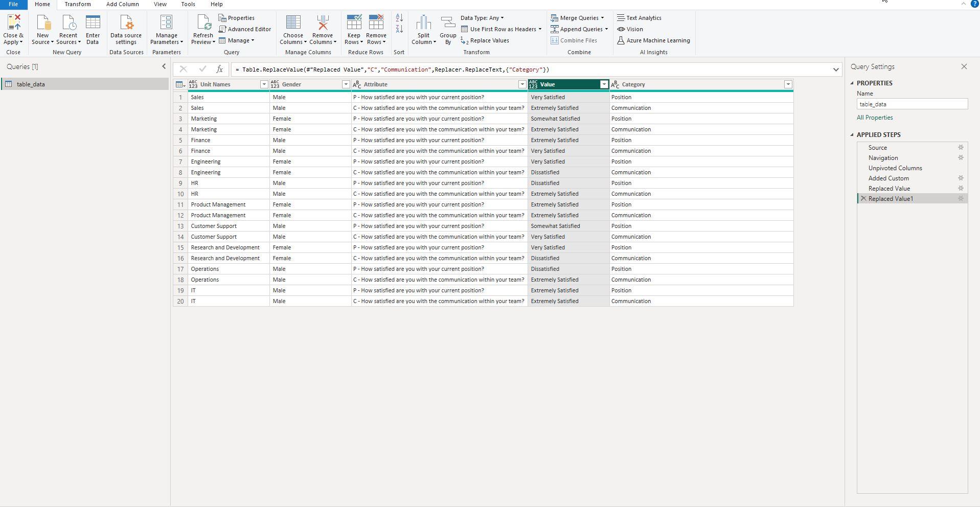Click the Remove Rows icon

pyautogui.click(x=376, y=23)
